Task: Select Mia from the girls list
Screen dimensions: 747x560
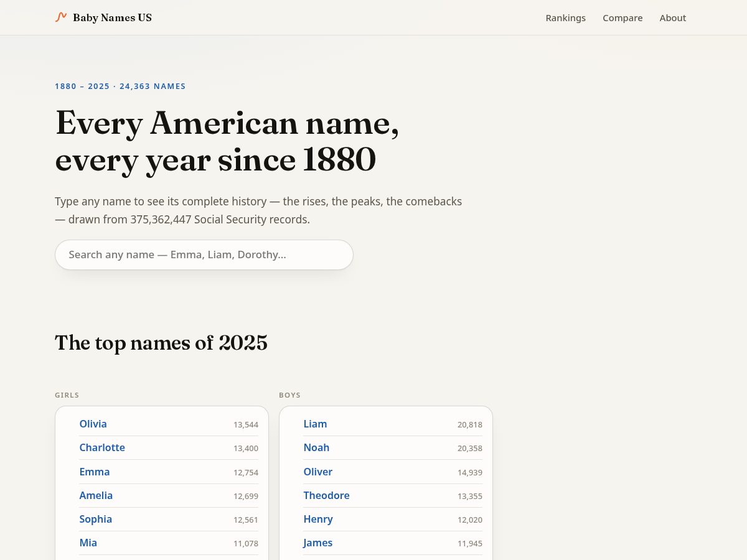Action: pyautogui.click(x=88, y=543)
